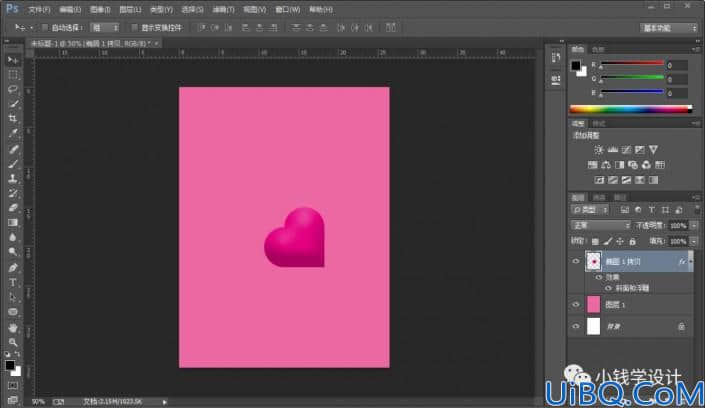Switch to the Channels tab
Screen dimensions: 705x408
(x=599, y=197)
